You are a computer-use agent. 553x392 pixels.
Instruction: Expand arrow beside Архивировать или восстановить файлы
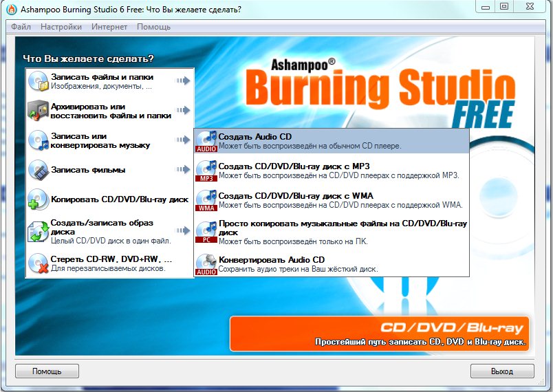click(x=183, y=110)
